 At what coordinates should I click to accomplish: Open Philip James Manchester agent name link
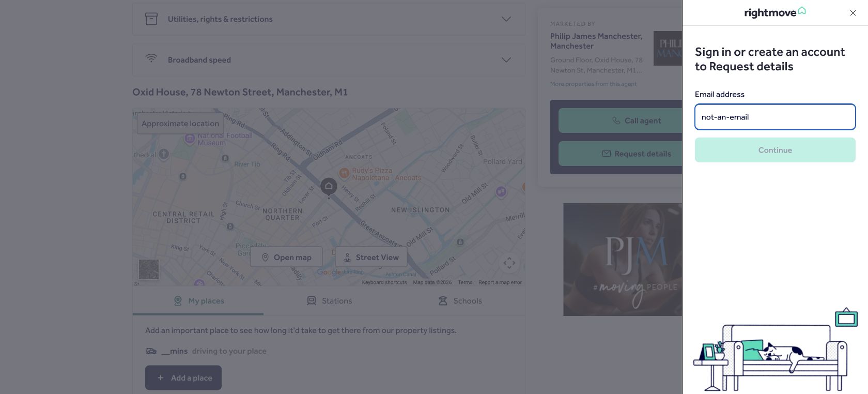[596, 41]
